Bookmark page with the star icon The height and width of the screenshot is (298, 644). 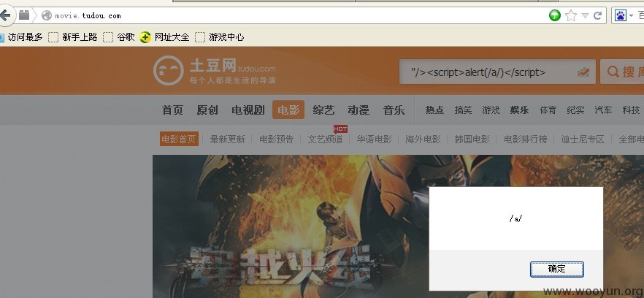click(x=571, y=15)
